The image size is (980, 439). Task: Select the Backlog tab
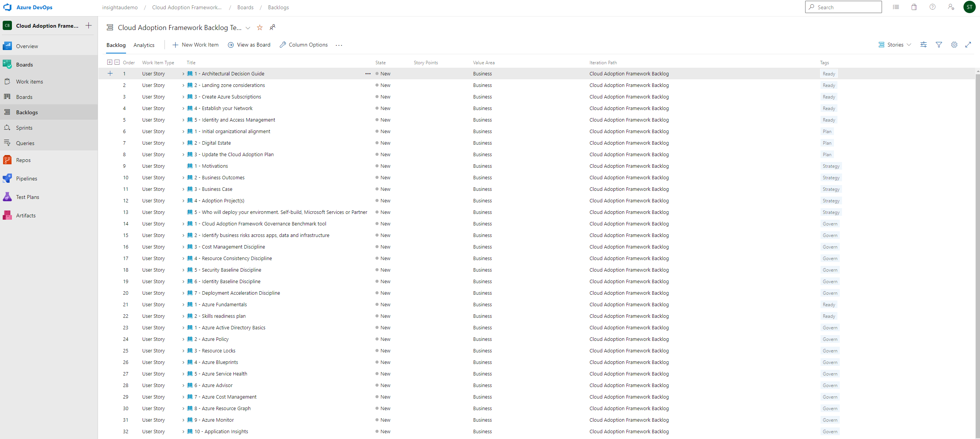[x=116, y=45]
